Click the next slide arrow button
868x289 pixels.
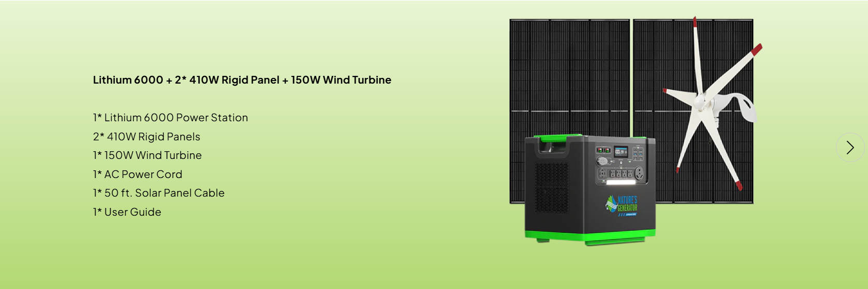[x=850, y=148]
